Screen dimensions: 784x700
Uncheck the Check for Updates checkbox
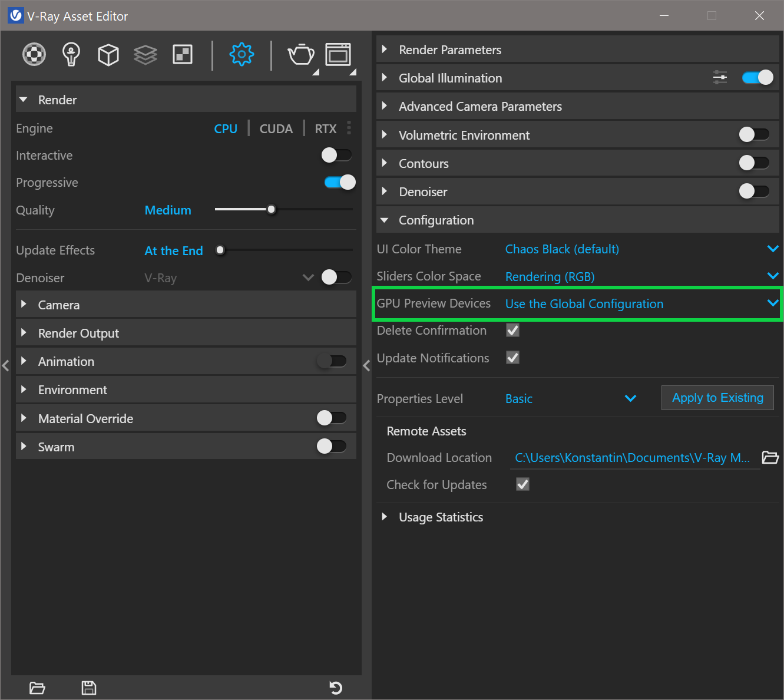tap(522, 484)
